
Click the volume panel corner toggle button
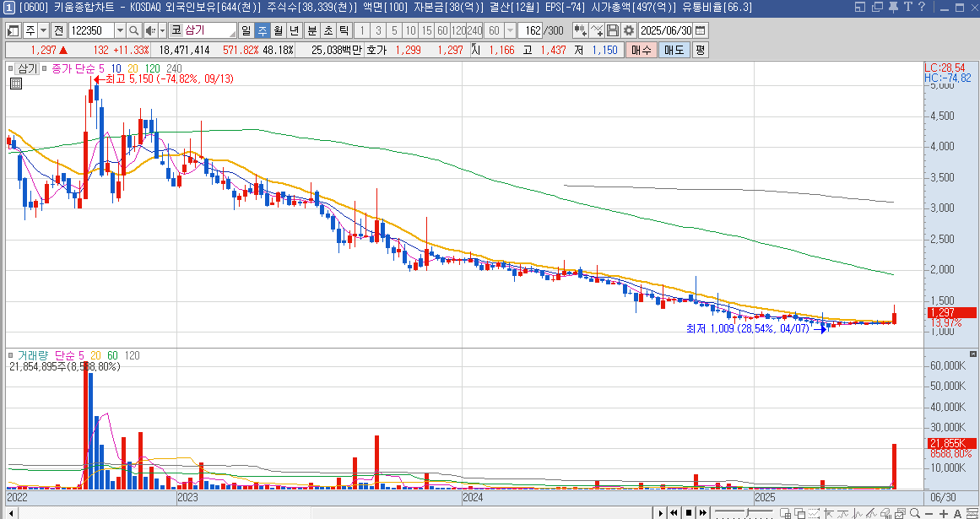[x=973, y=354]
